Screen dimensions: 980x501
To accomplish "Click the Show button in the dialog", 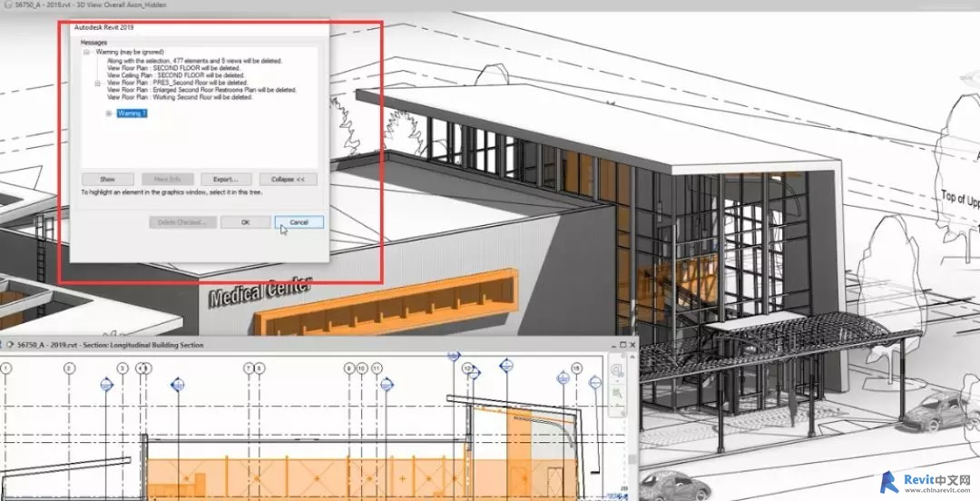I will coord(107,179).
